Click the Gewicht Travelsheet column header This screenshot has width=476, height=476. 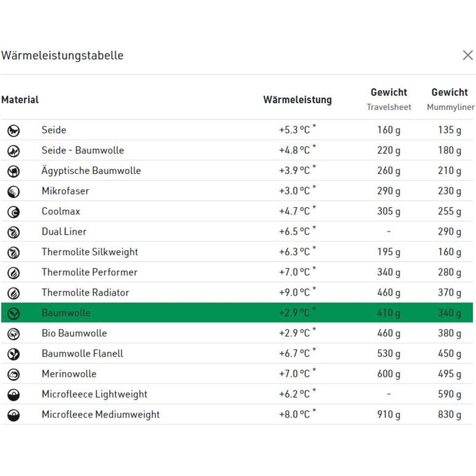tap(389, 100)
